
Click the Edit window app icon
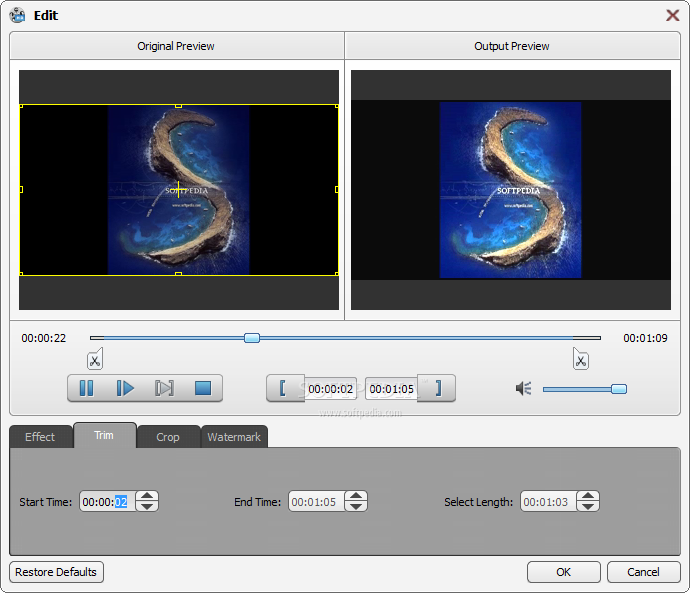[x=18, y=15]
